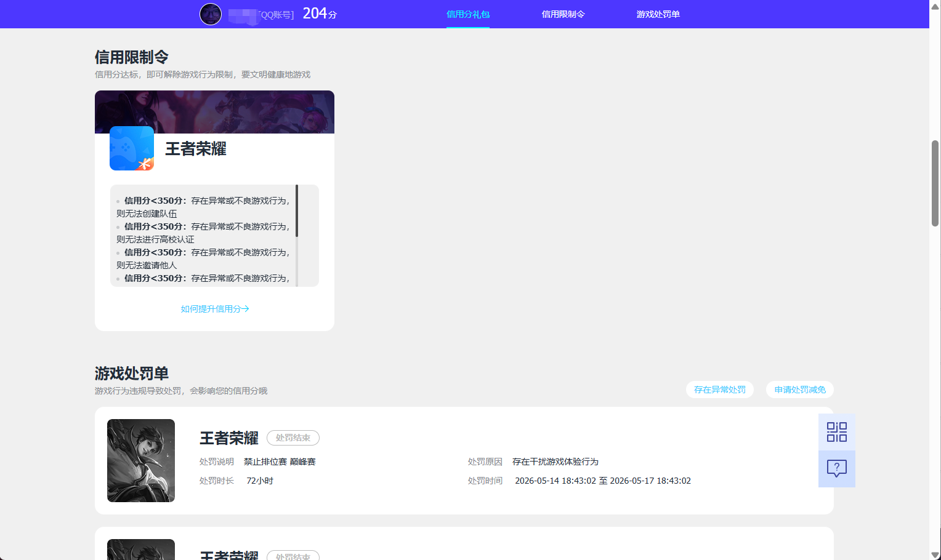This screenshot has height=560, width=941.
Task: Click the 存在异常处罚 button
Action: (719, 390)
